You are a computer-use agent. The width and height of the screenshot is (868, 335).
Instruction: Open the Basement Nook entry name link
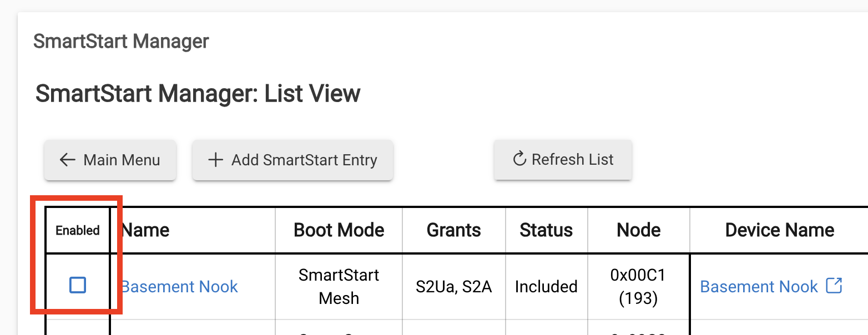[x=180, y=287]
